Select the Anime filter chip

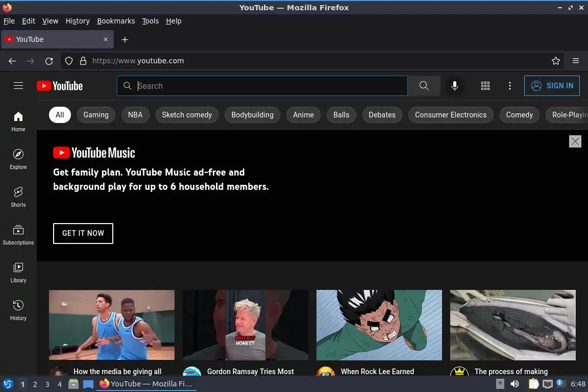tap(303, 115)
